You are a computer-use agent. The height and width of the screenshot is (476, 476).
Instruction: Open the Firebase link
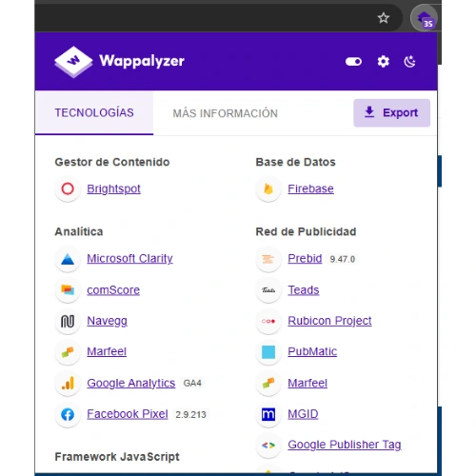pyautogui.click(x=310, y=188)
